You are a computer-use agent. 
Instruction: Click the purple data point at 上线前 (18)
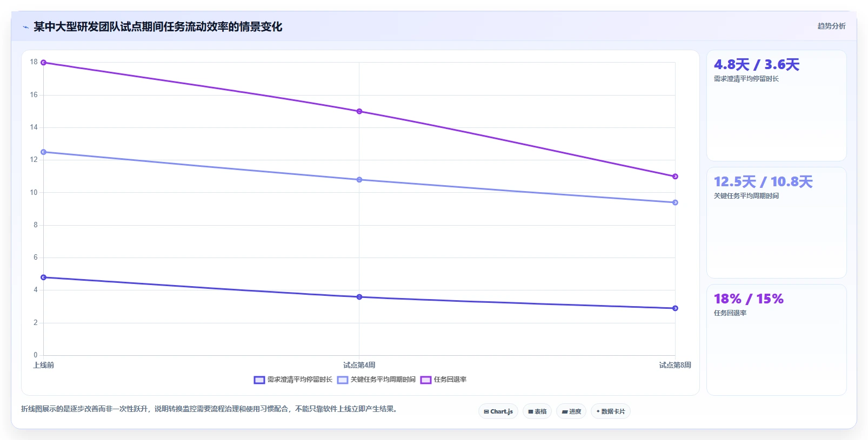point(44,63)
